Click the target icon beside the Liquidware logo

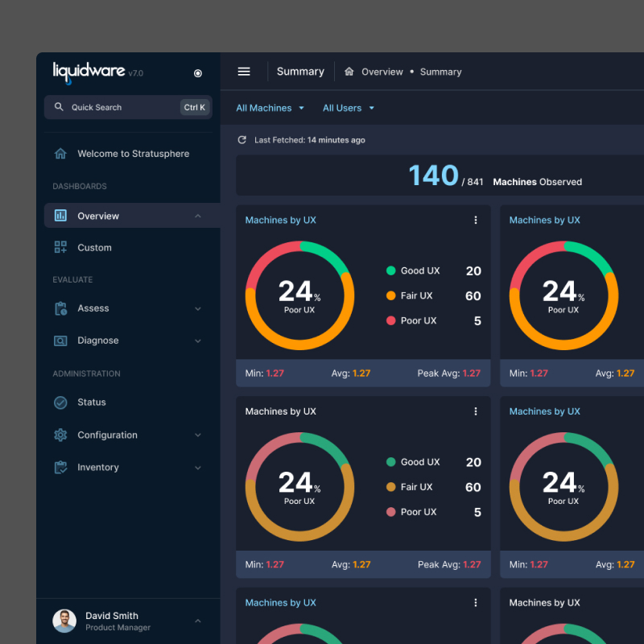point(198,72)
